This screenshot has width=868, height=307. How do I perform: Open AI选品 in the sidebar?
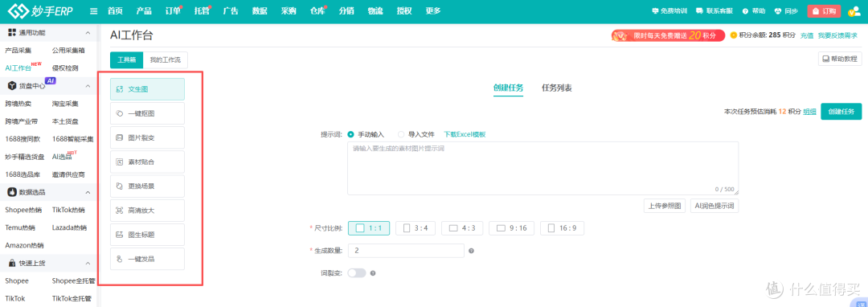61,157
